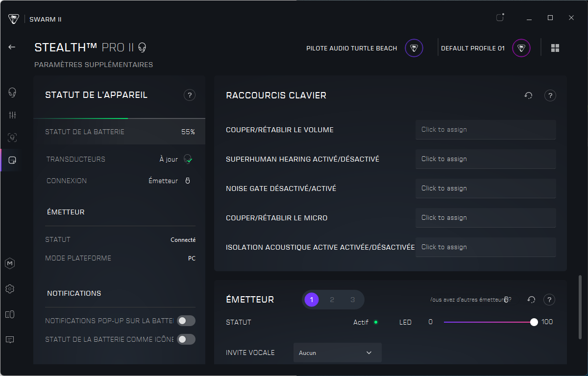Select the additional parameters sidebar icon

tap(12, 160)
